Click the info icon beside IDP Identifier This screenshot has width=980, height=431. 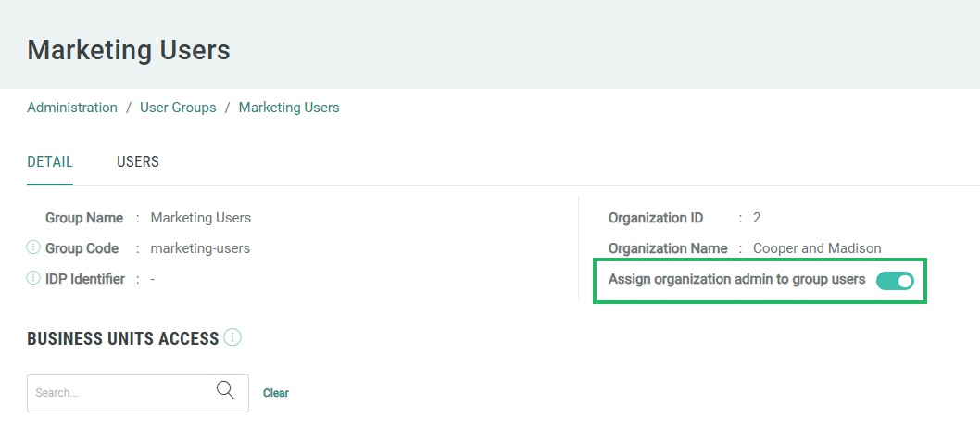coord(33,278)
